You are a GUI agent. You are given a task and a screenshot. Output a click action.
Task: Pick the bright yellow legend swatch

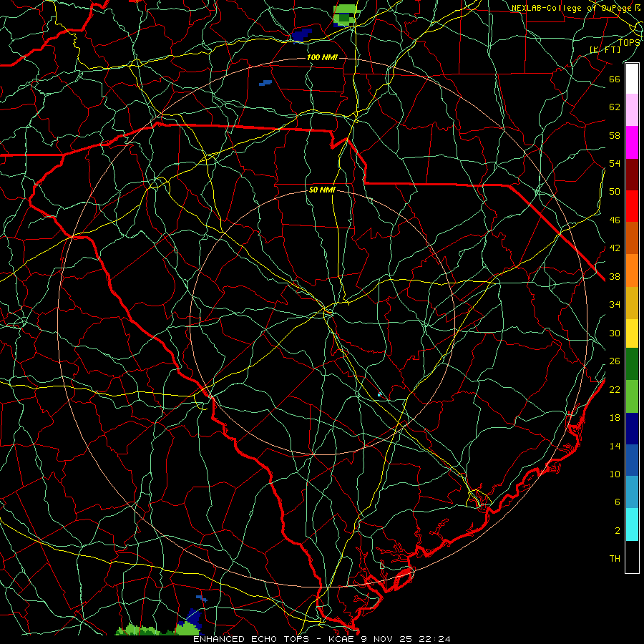point(632,333)
